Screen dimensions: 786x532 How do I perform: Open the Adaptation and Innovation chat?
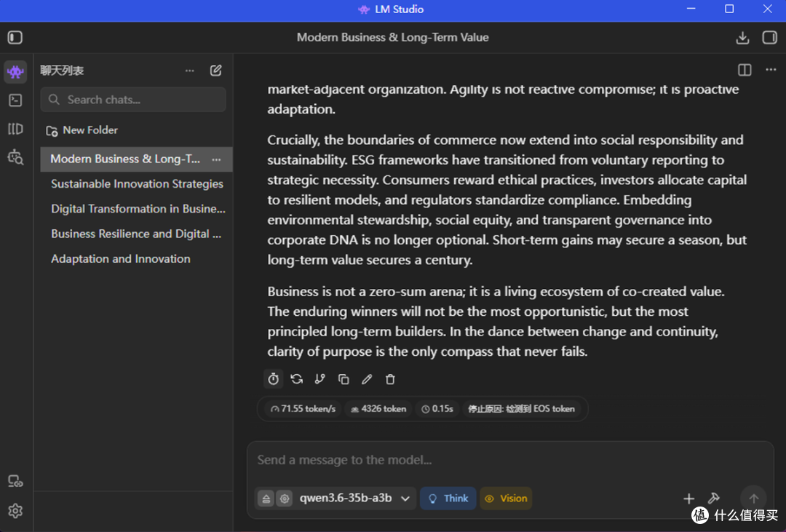[136, 259]
